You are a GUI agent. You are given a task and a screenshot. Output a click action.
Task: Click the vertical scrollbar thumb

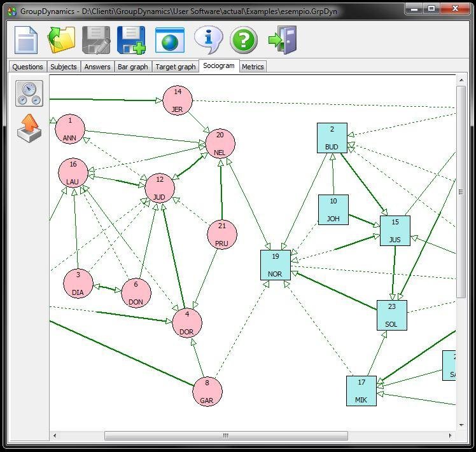tap(461, 192)
